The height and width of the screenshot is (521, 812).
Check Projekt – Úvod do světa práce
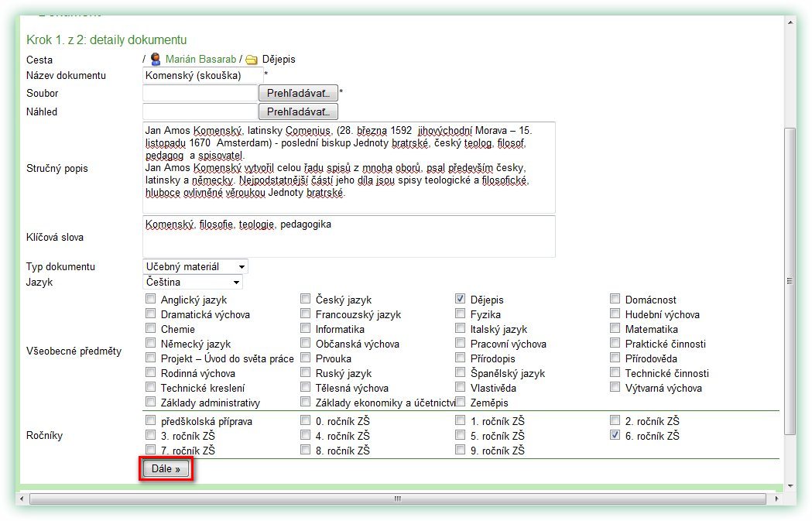pos(150,358)
